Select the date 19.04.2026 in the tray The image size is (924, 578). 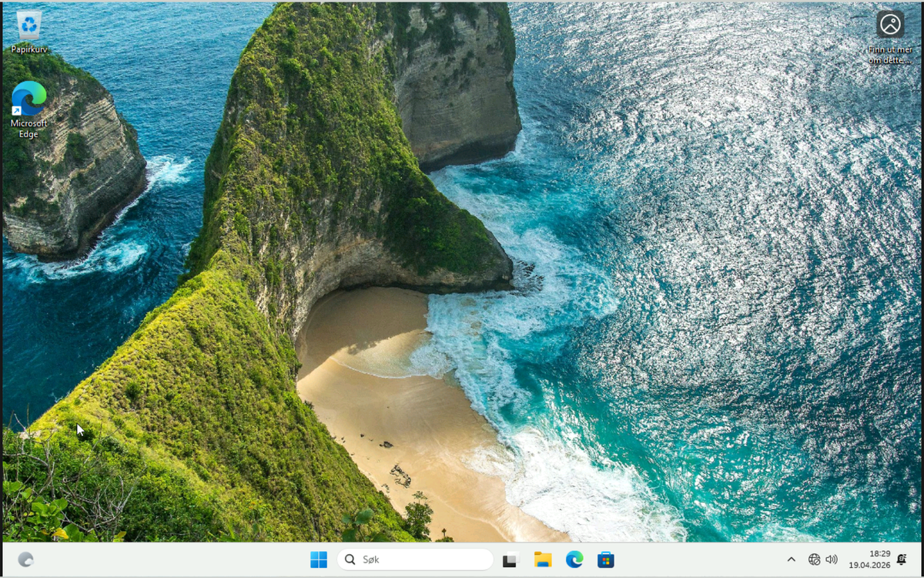880,564
